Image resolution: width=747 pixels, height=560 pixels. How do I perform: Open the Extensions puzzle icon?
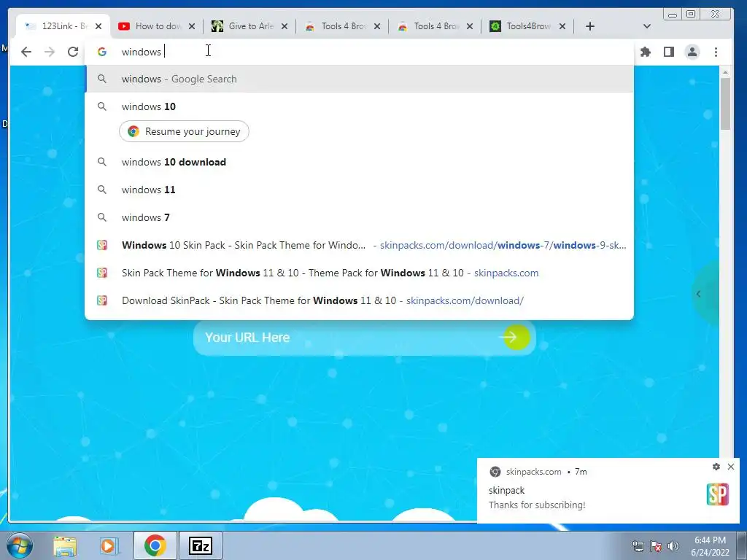pyautogui.click(x=646, y=52)
